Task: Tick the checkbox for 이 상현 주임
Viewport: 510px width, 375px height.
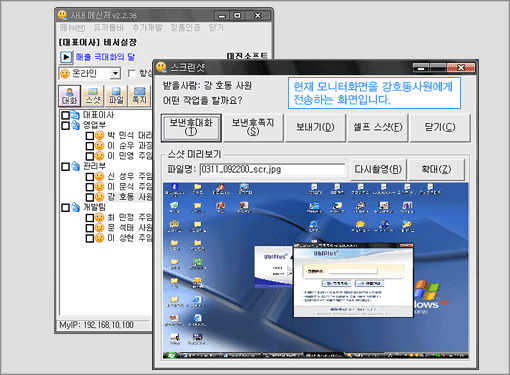Action: (x=90, y=239)
